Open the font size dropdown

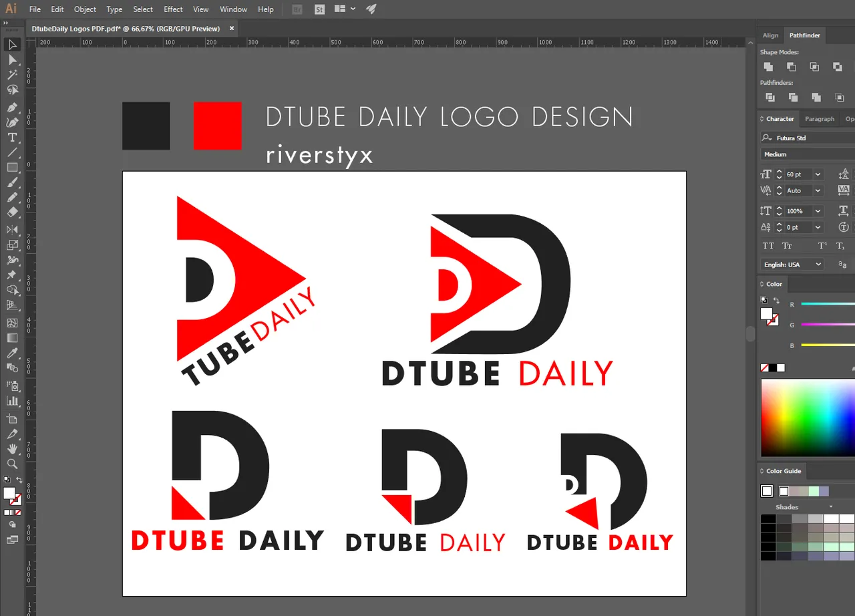coord(818,174)
